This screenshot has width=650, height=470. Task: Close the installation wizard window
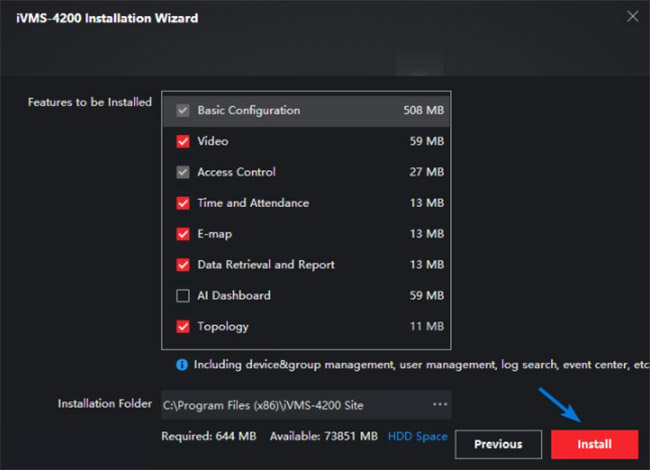(x=632, y=17)
